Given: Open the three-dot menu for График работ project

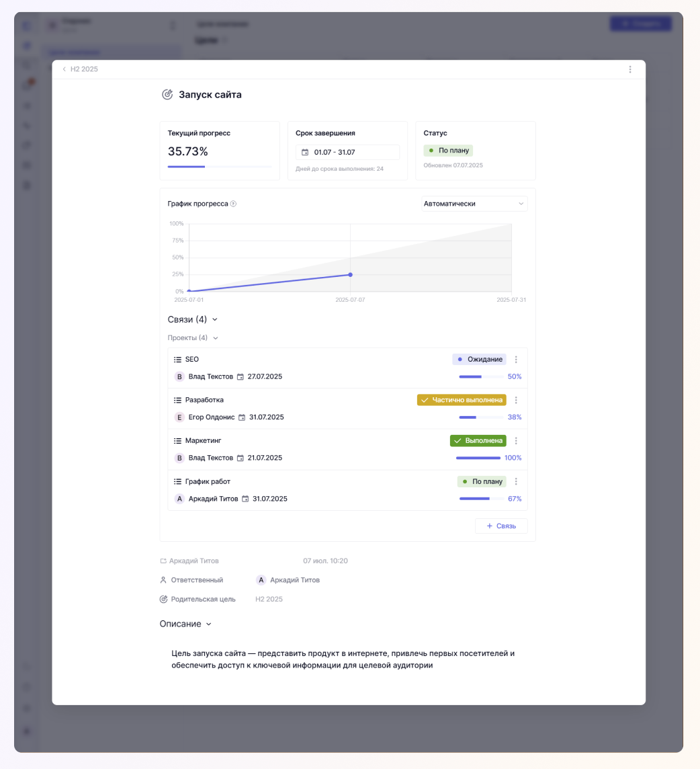Looking at the screenshot, I should tap(516, 482).
